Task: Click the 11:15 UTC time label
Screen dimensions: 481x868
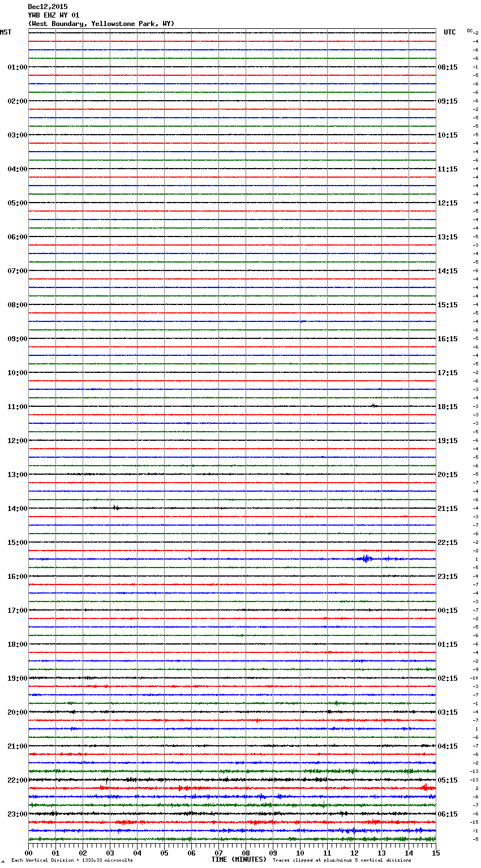Action: click(x=448, y=169)
